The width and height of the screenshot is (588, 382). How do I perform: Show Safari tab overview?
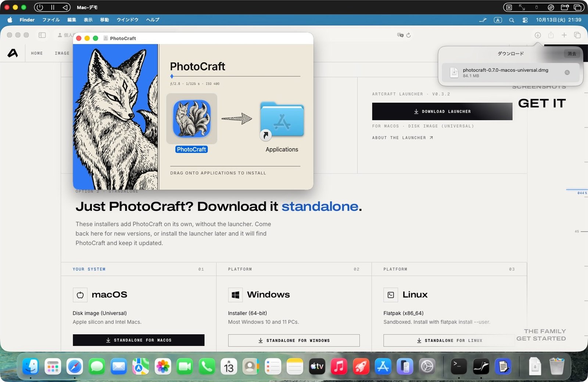pos(577,35)
